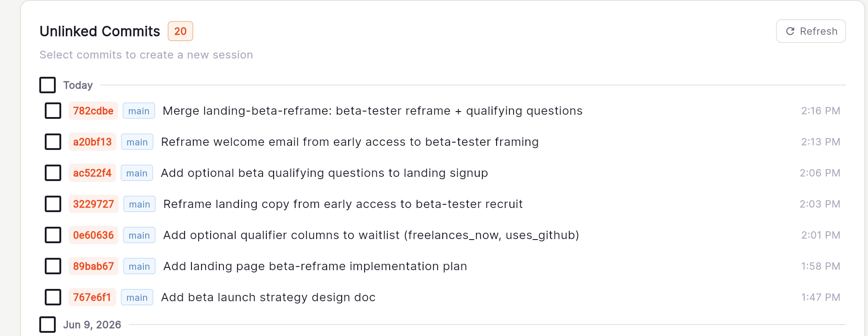868x336 pixels.
Task: Select commit ac522f4 checkbox
Action: [x=53, y=173]
